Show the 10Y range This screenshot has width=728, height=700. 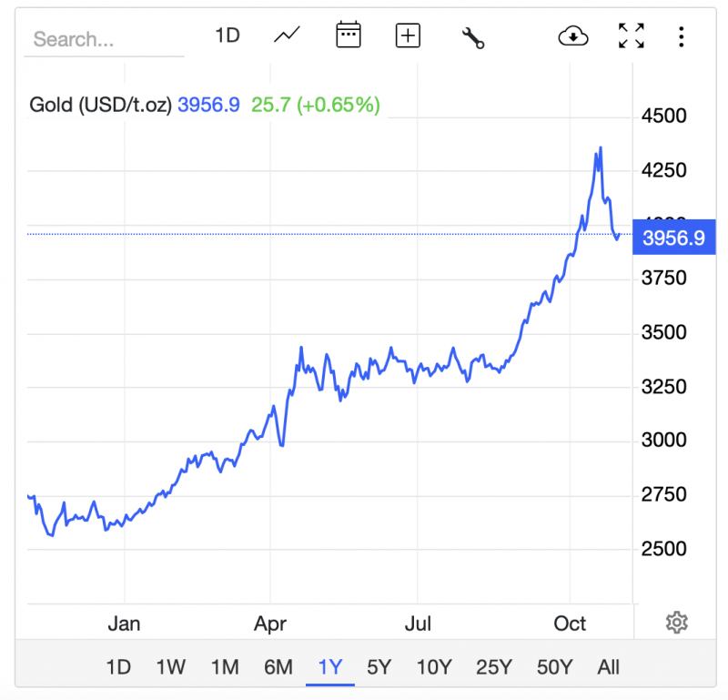(433, 667)
